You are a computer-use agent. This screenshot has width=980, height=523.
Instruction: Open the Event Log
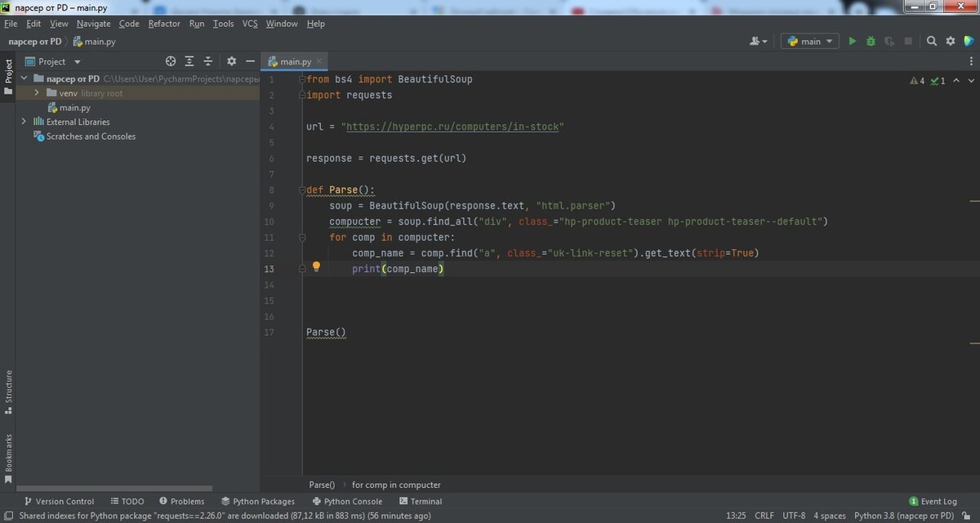click(x=933, y=501)
